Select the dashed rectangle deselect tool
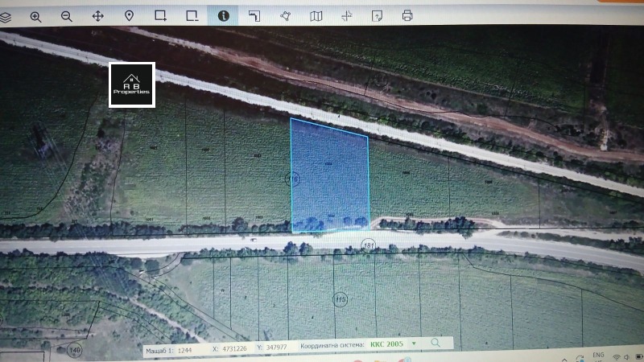The image size is (644, 362). 192,16
